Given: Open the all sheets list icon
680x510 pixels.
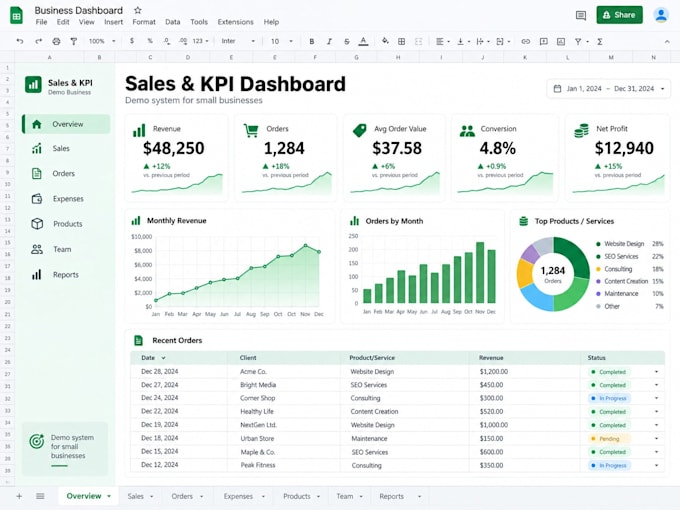Looking at the screenshot, I should click(x=40, y=496).
